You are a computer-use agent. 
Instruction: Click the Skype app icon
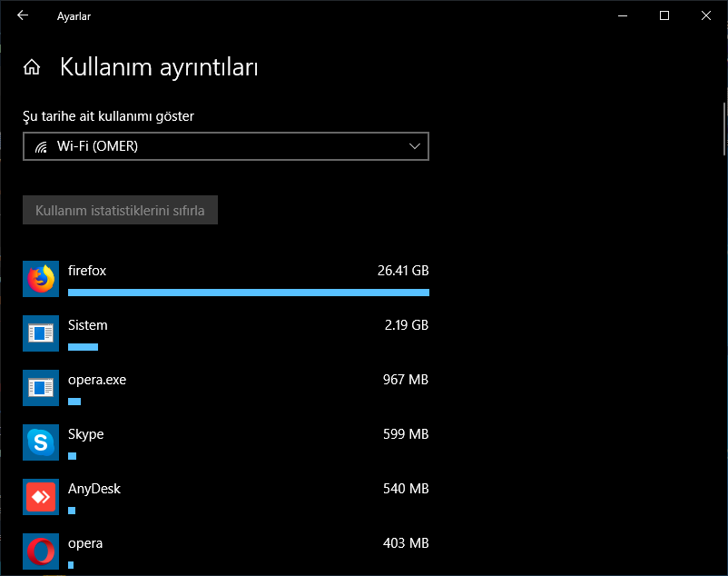(x=41, y=442)
